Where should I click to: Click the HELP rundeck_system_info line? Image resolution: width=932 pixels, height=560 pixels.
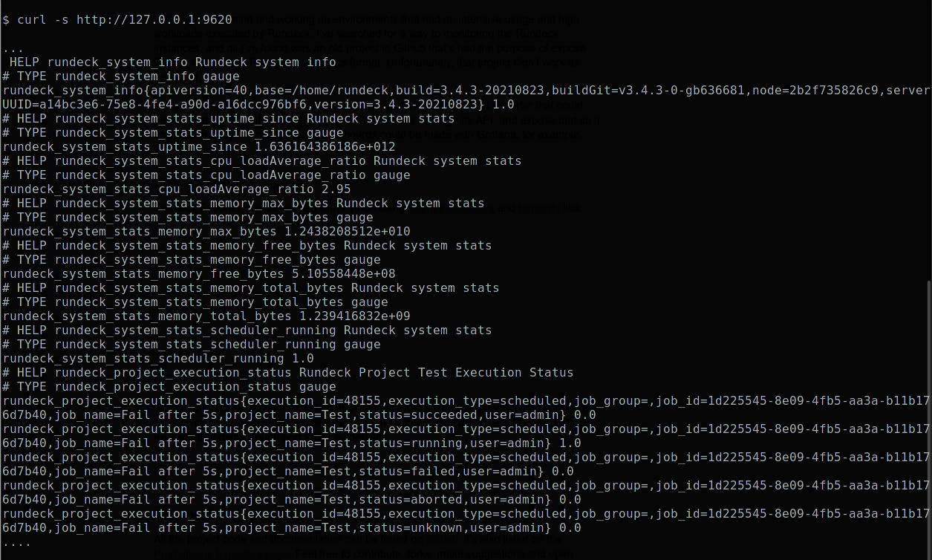[172, 62]
